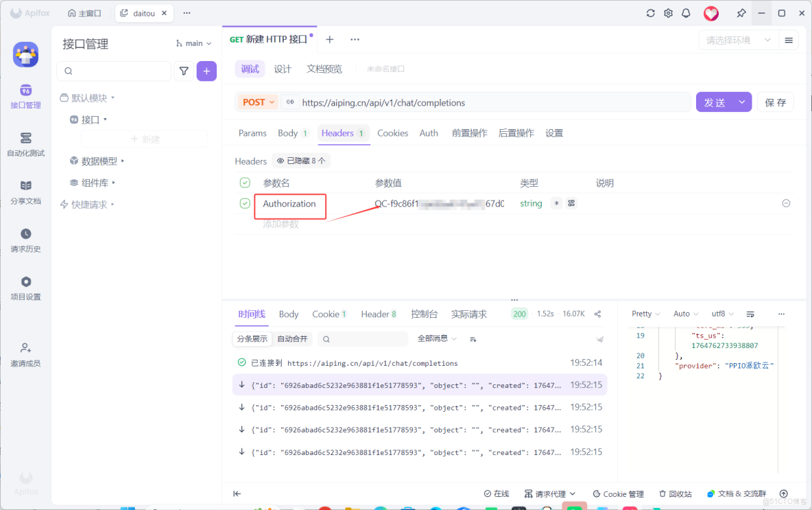This screenshot has width=812, height=510.
Task: Open the POST method dropdown
Action: (258, 102)
